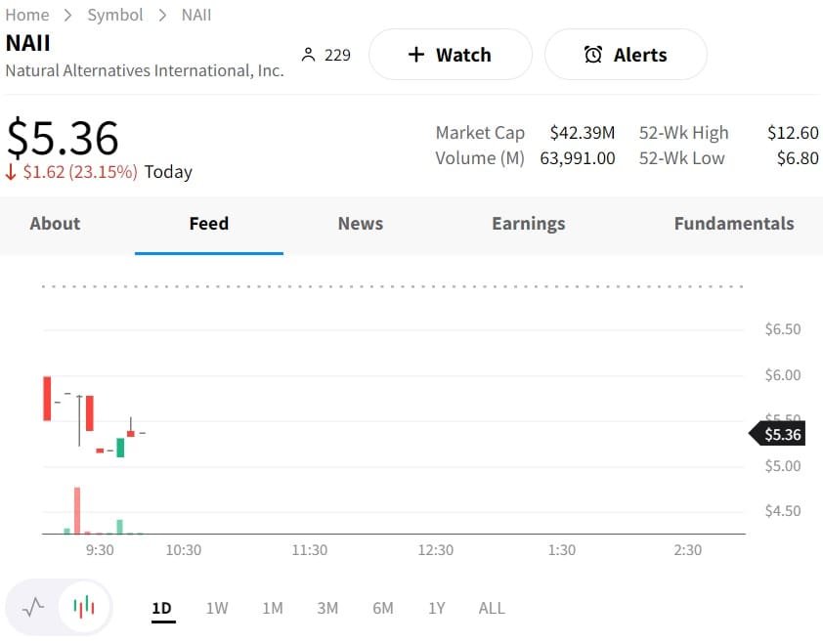This screenshot has height=644, width=823.
Task: Go to Home breadcrumb link
Action: tap(26, 15)
